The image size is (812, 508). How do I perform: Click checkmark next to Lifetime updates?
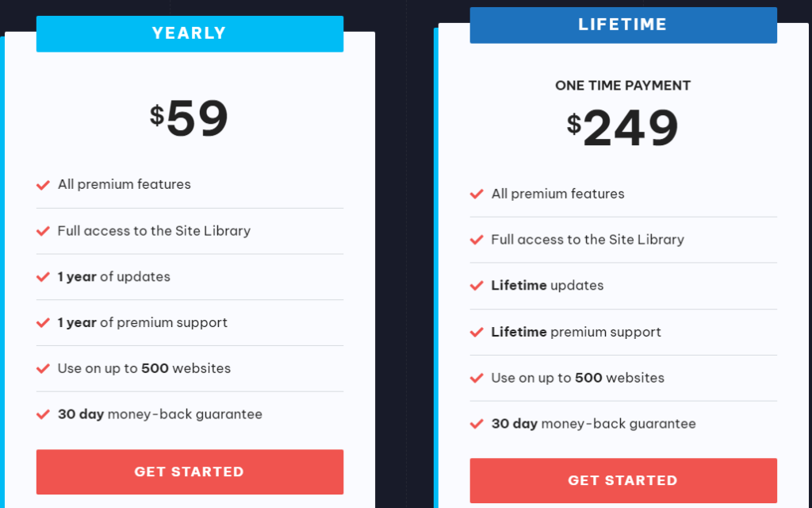point(477,286)
